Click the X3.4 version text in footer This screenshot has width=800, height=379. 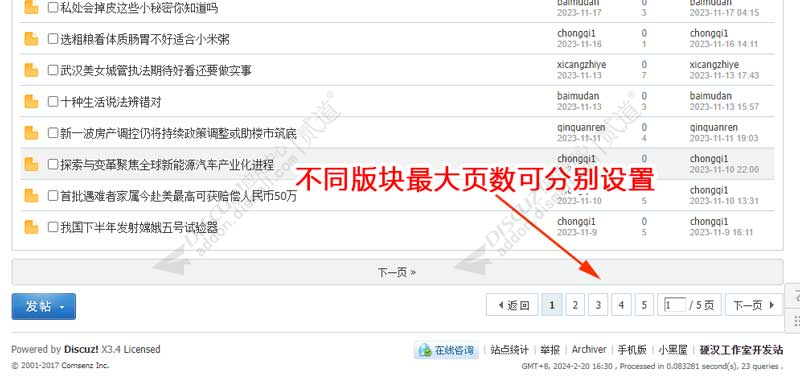[111, 349]
